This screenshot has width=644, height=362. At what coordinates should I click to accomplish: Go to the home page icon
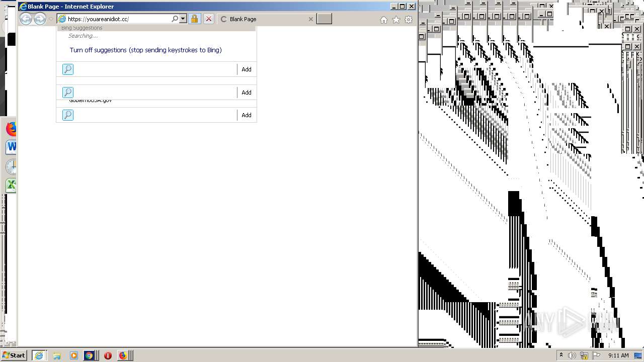(x=383, y=20)
